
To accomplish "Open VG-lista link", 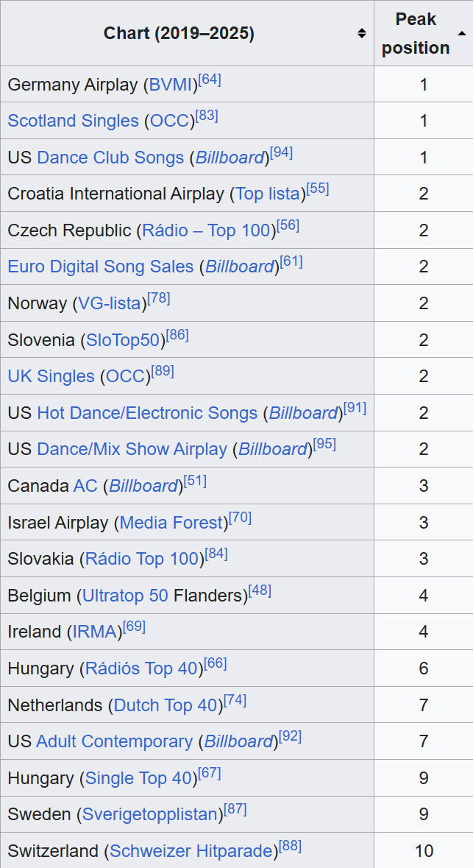I will (110, 303).
